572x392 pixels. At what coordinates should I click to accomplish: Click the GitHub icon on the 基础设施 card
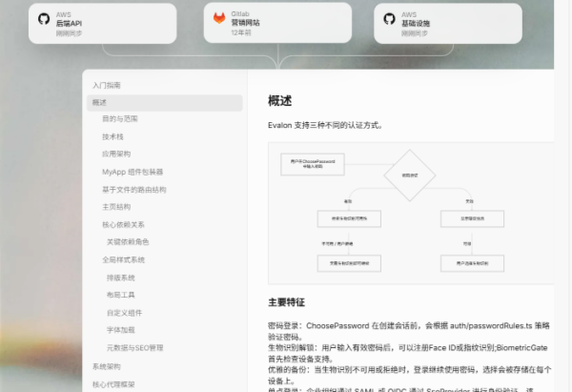(x=389, y=19)
